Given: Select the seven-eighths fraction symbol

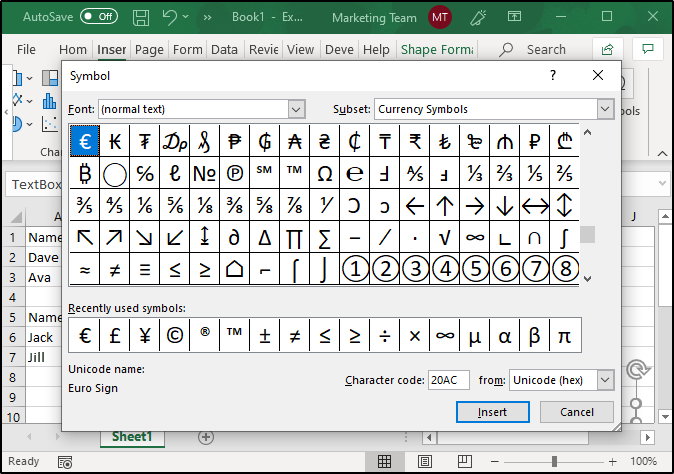Looking at the screenshot, I should (294, 205).
